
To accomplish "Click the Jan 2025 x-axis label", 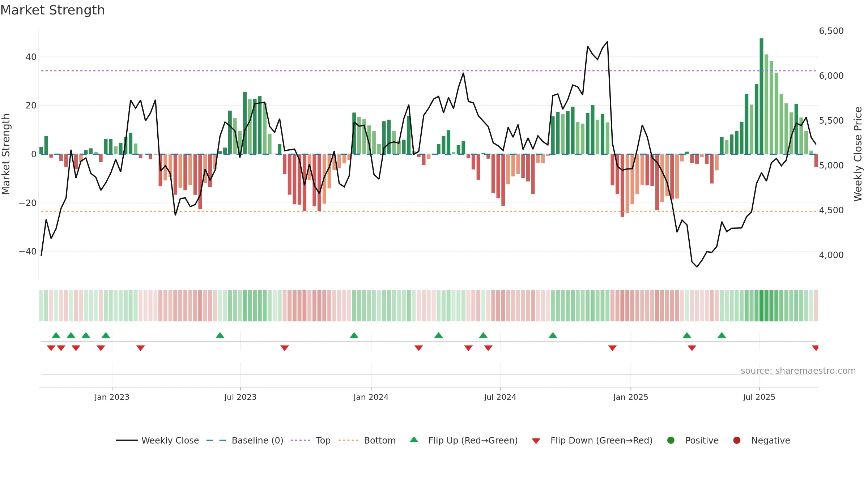I will 631,397.
